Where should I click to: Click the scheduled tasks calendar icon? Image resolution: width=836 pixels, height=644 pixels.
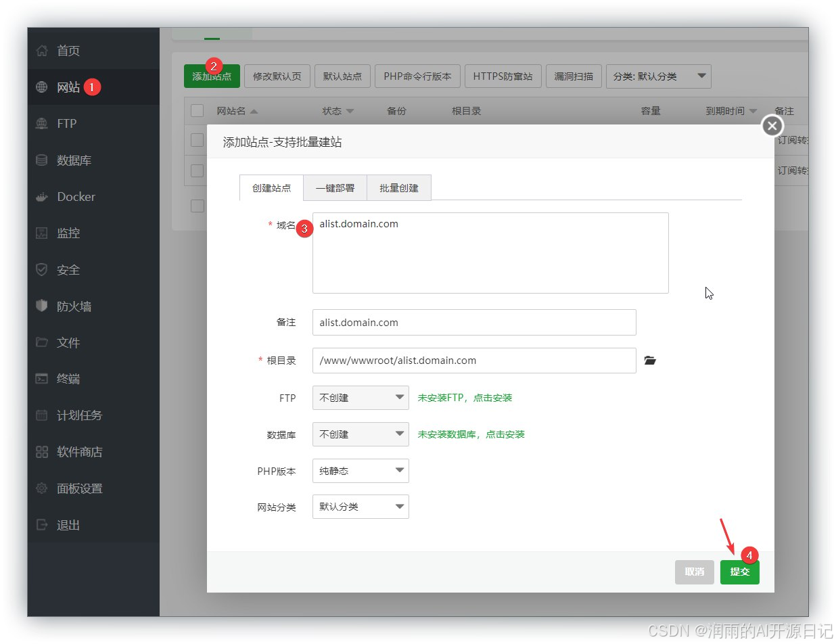(x=42, y=415)
